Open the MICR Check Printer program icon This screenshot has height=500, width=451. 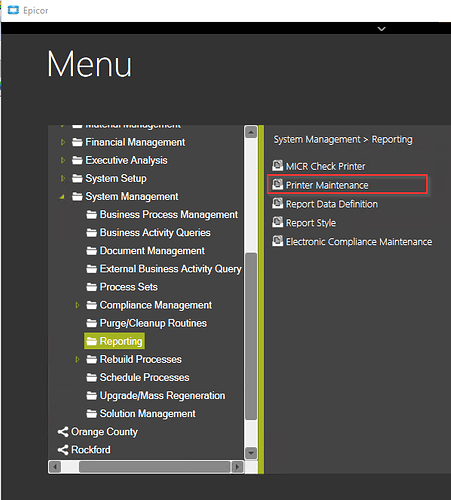[277, 166]
